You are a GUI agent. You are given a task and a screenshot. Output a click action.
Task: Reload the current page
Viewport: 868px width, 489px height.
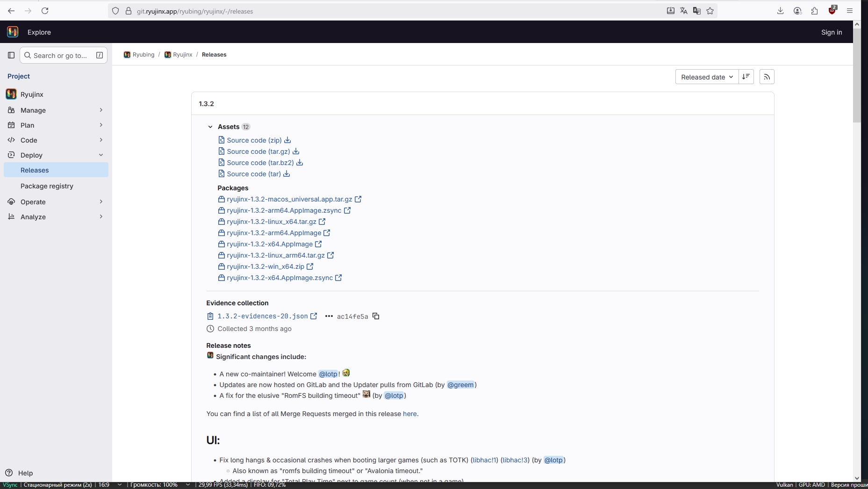point(45,11)
